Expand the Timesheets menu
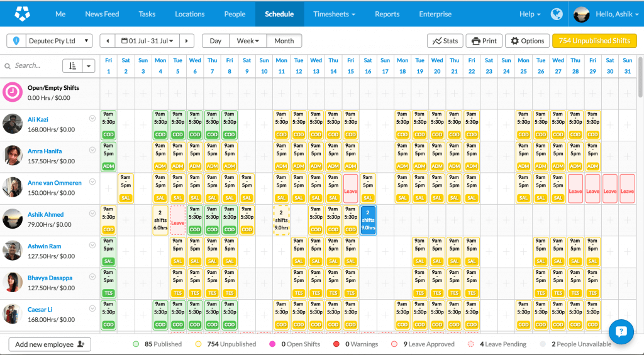The height and width of the screenshot is (355, 644). tap(334, 14)
